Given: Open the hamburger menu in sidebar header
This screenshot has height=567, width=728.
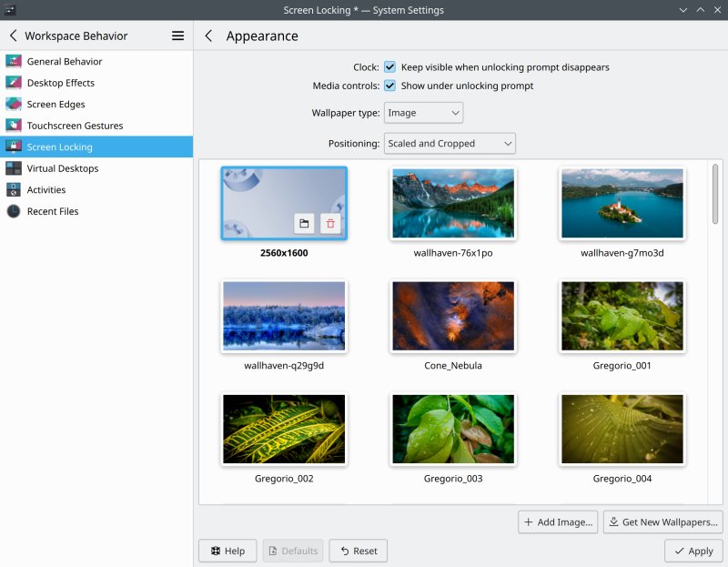Looking at the screenshot, I should (x=178, y=35).
